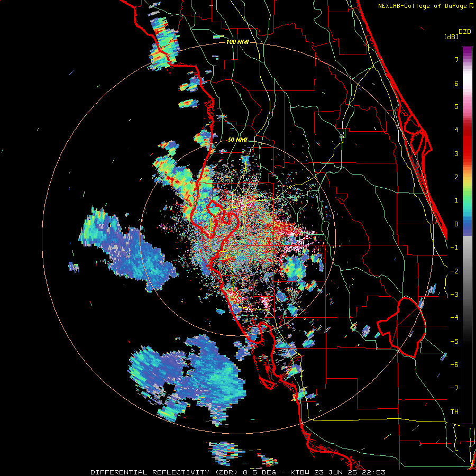Click the 6 value on color scale

(456, 83)
